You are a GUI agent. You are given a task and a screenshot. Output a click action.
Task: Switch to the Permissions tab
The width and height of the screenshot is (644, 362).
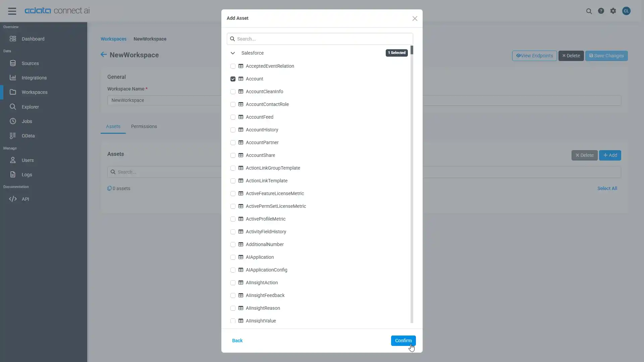click(x=144, y=126)
